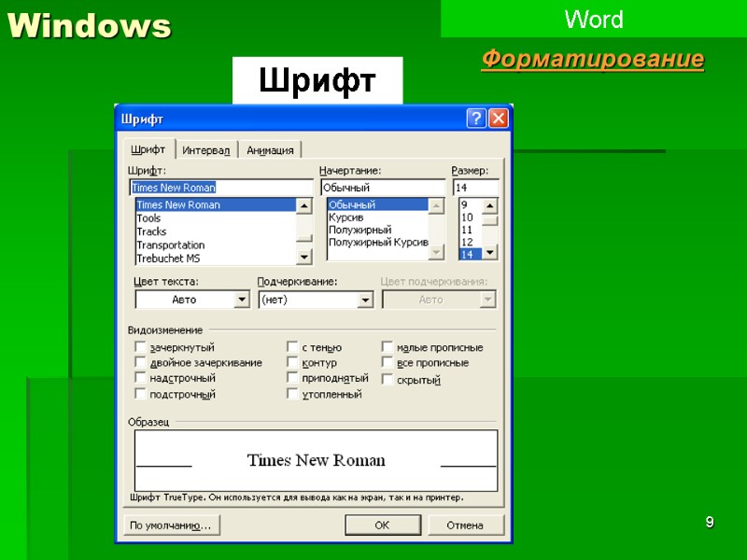Toggle the приподнятый checkbox
The width and height of the screenshot is (747, 560).
(292, 378)
